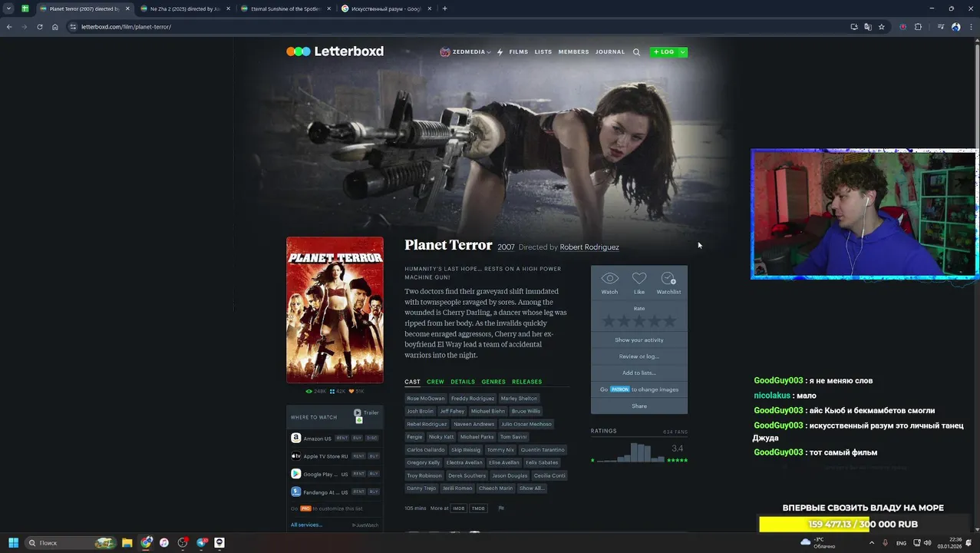This screenshot has height=553, width=980.
Task: Open the ZEDMEDIA profile dropdown
Action: click(x=466, y=52)
